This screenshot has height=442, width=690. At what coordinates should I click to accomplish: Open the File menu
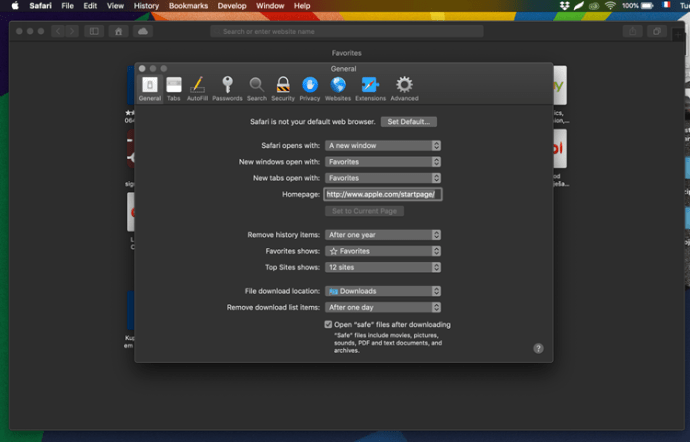[67, 6]
